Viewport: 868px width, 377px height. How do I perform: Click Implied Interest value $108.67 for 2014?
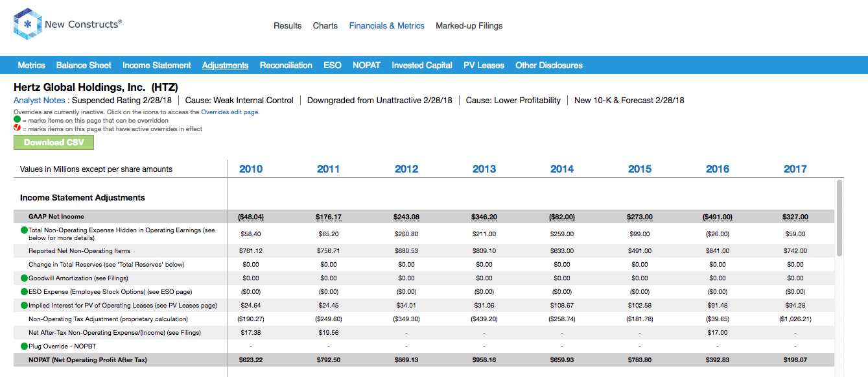(562, 305)
